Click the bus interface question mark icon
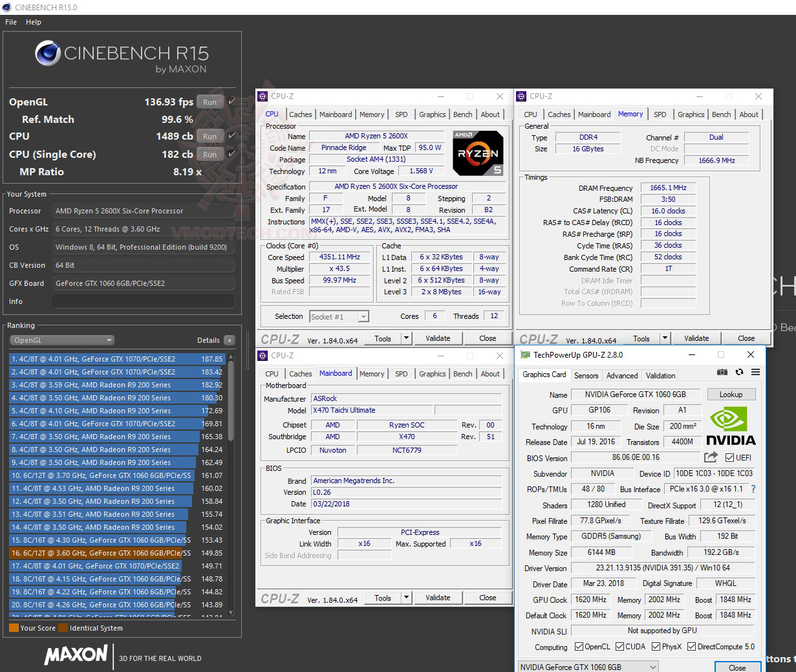796x672 pixels. (753, 489)
